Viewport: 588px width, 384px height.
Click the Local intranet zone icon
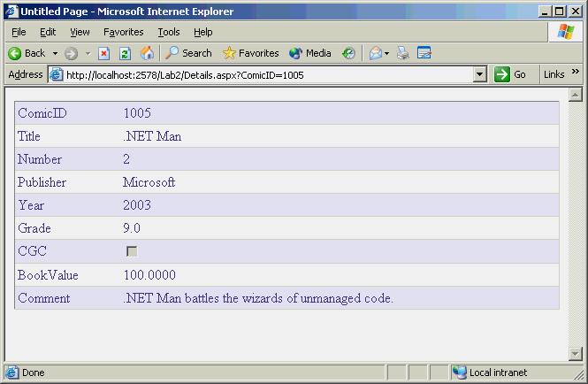point(460,372)
